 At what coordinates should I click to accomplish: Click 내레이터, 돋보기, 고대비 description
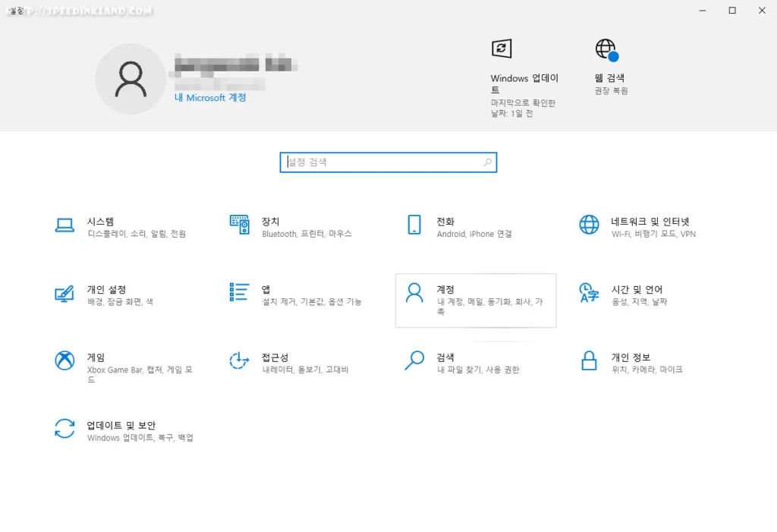coord(305,370)
